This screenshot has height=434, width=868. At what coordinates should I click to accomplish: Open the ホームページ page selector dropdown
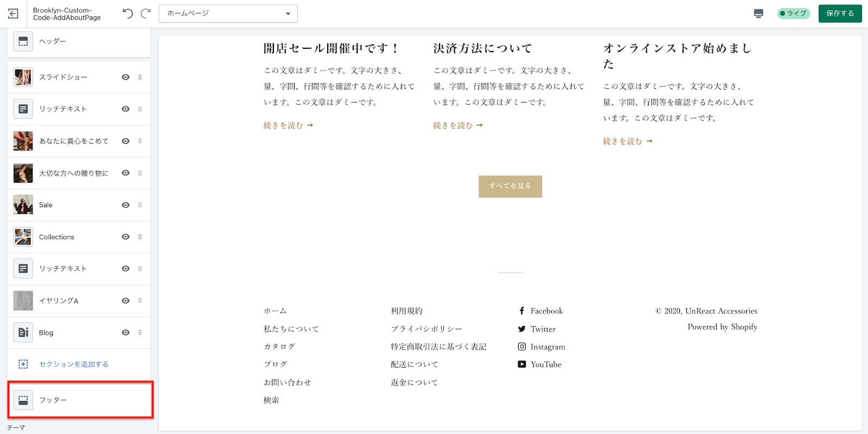228,14
